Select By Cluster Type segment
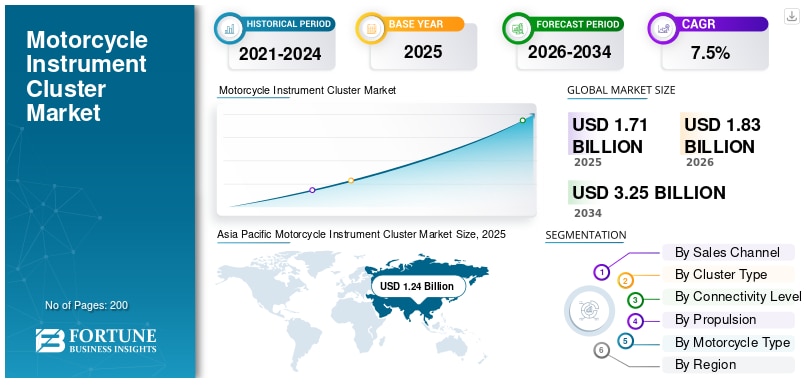This screenshot has height=385, width=807. point(728,274)
